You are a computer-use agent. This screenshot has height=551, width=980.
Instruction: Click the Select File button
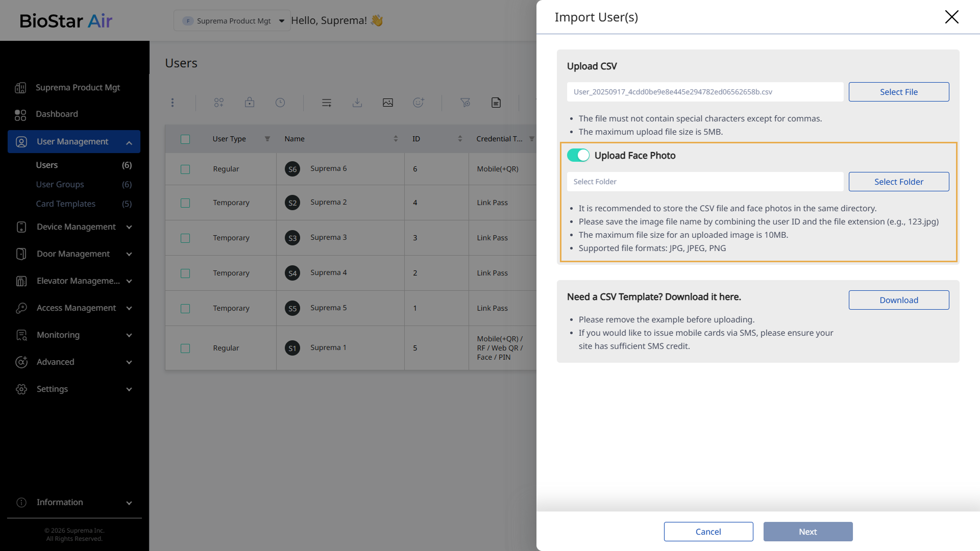[x=898, y=92]
